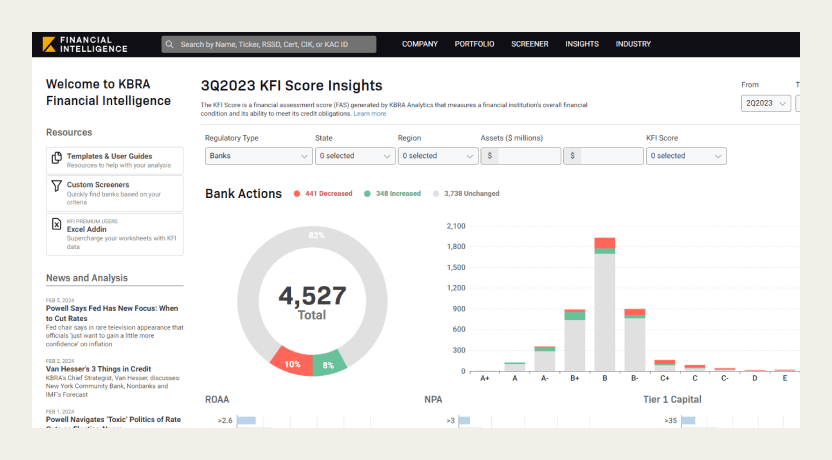Open the Excel Addin resource

point(115,235)
